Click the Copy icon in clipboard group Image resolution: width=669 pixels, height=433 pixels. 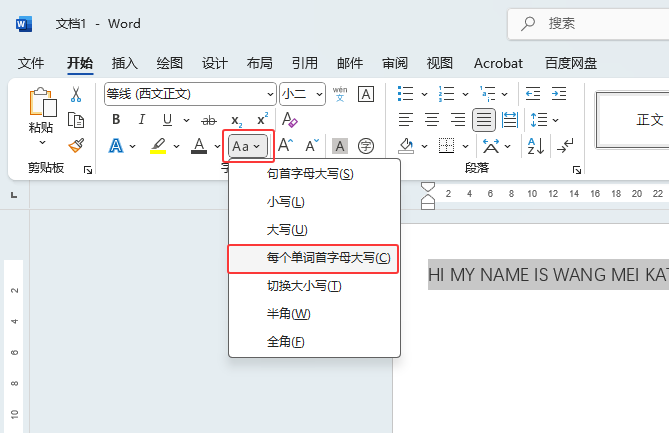tap(76, 120)
